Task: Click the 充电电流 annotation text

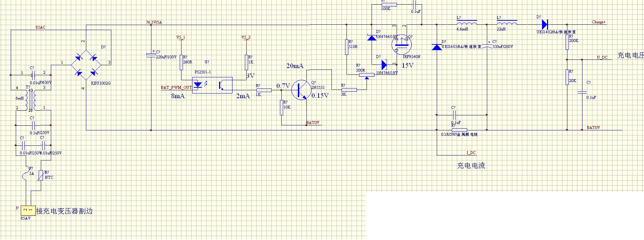Action: point(471,165)
